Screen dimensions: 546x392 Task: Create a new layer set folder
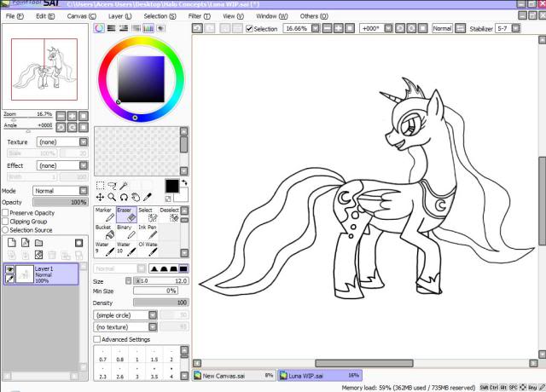38,242
